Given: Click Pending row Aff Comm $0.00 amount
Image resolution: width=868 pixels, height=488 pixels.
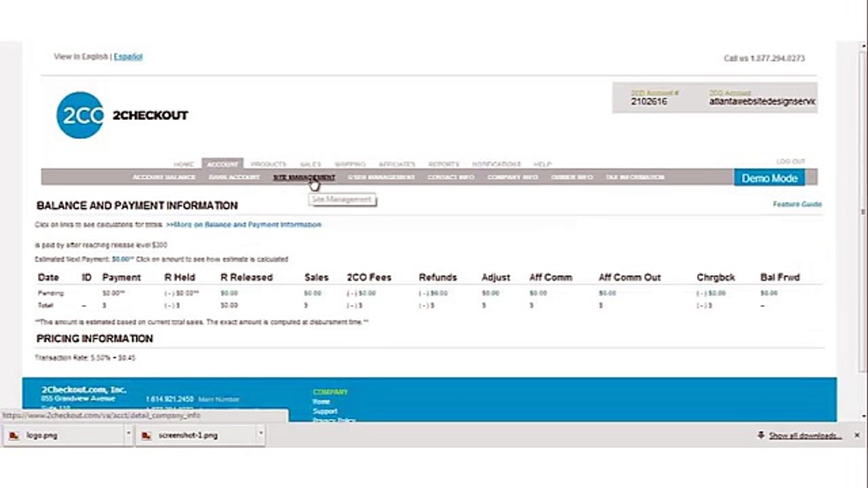Looking at the screenshot, I should [x=538, y=293].
